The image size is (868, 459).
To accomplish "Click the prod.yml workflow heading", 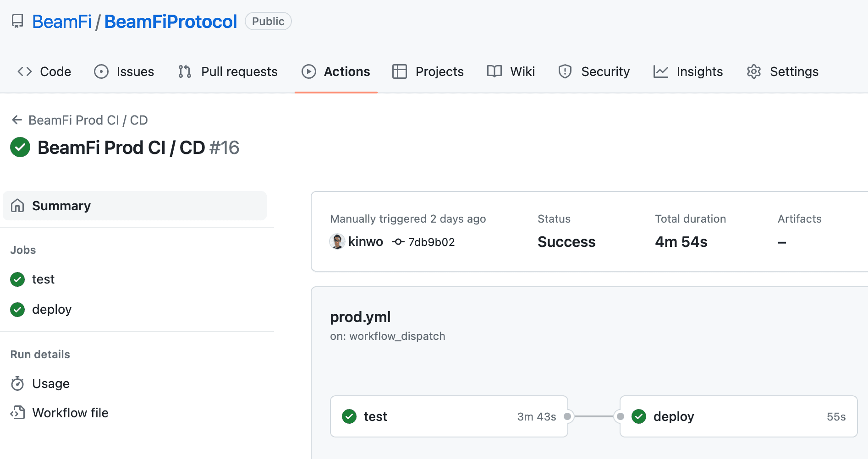I will click(360, 317).
